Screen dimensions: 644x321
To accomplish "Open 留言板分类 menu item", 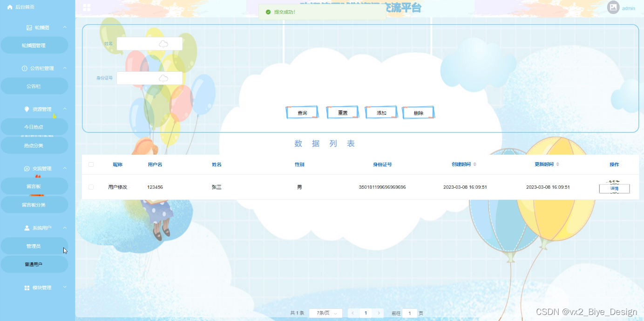I will click(x=34, y=205).
